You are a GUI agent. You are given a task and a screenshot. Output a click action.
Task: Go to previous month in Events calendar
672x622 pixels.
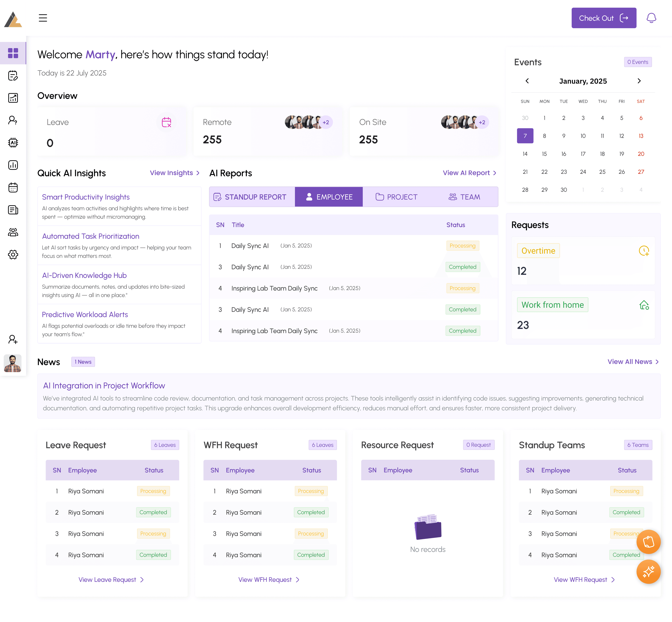click(x=527, y=81)
